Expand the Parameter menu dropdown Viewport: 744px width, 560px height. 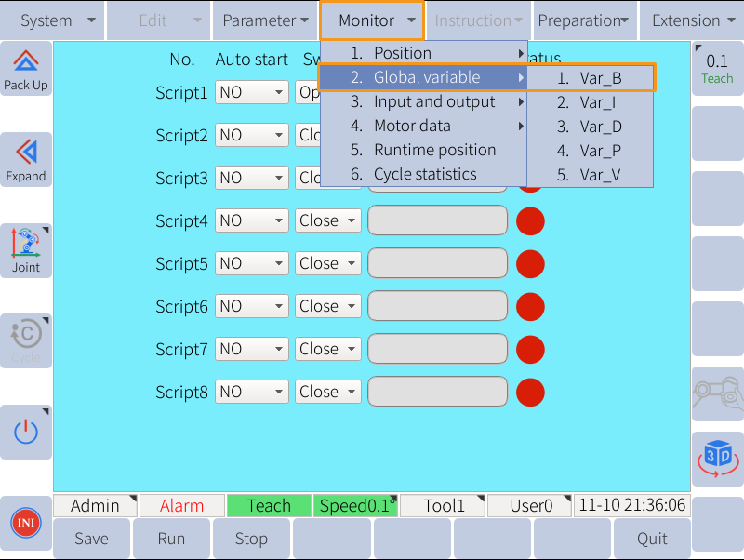coord(265,20)
